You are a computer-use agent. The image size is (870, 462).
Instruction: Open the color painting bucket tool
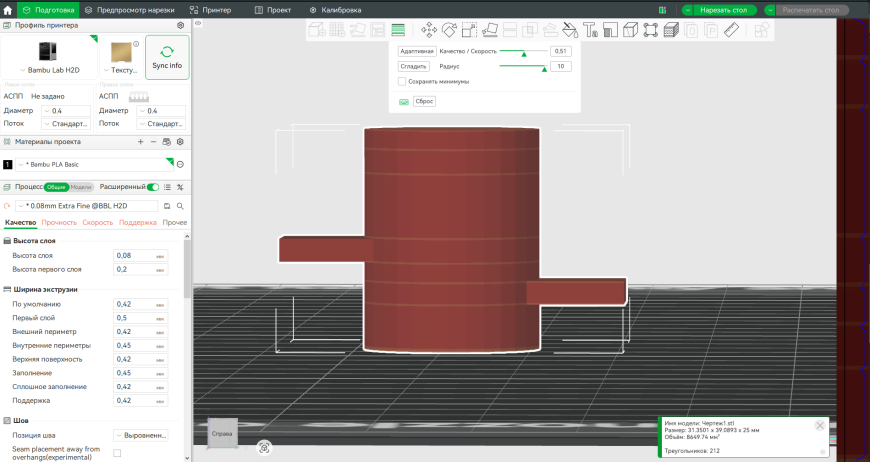570,29
